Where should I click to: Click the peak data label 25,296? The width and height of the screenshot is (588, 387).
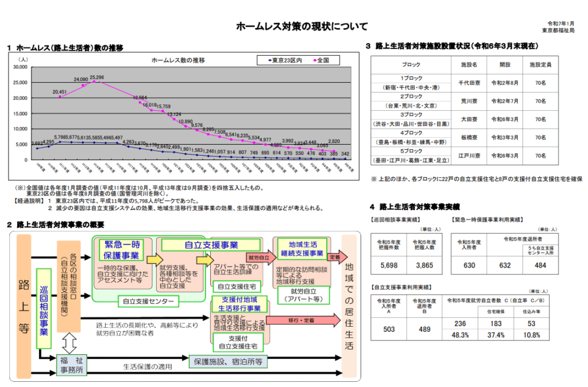pyautogui.click(x=96, y=78)
